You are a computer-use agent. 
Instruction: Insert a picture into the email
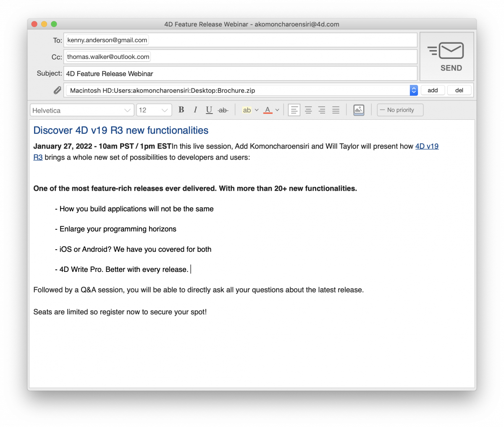(x=359, y=110)
